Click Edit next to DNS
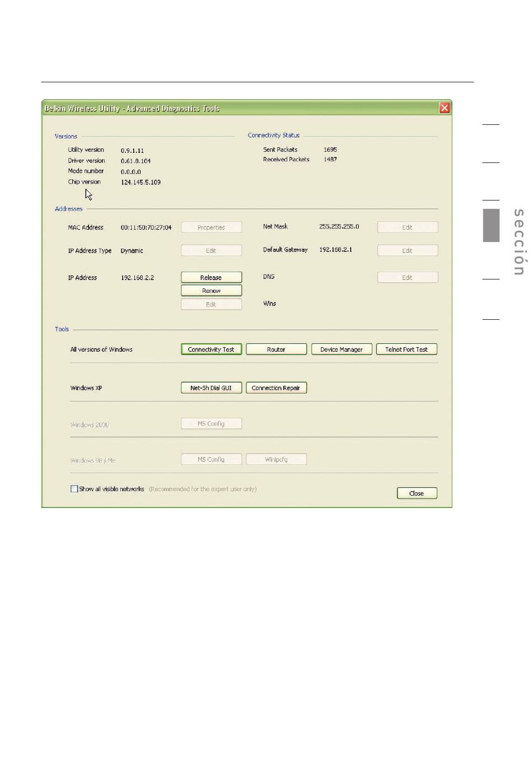 407,277
